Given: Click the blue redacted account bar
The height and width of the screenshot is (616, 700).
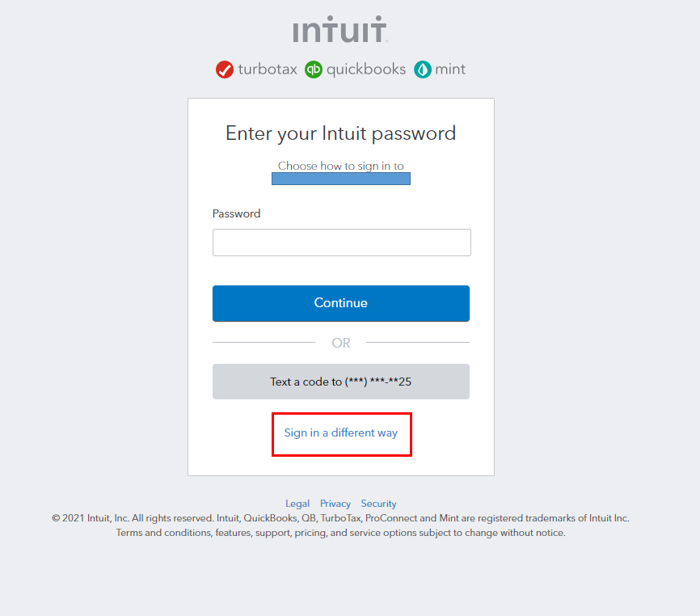Looking at the screenshot, I should [x=341, y=179].
